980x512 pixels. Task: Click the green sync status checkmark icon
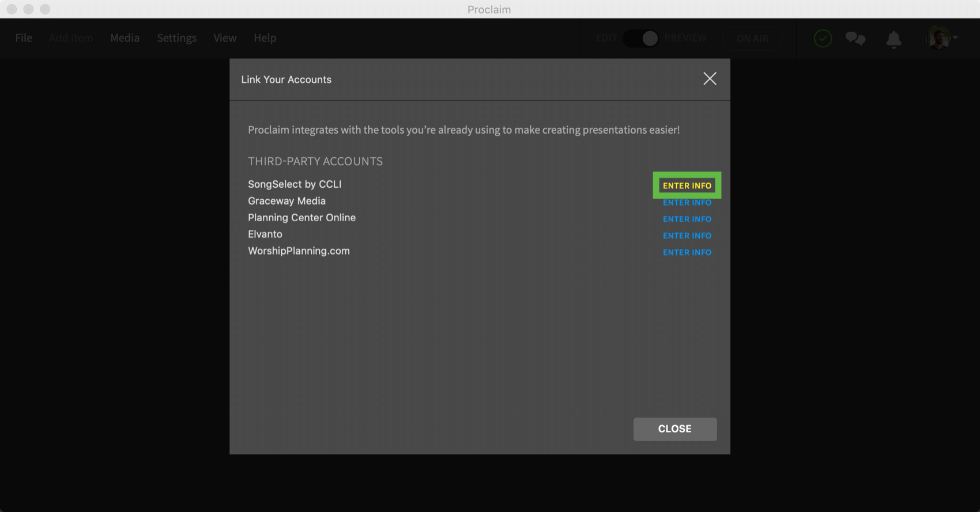click(823, 39)
